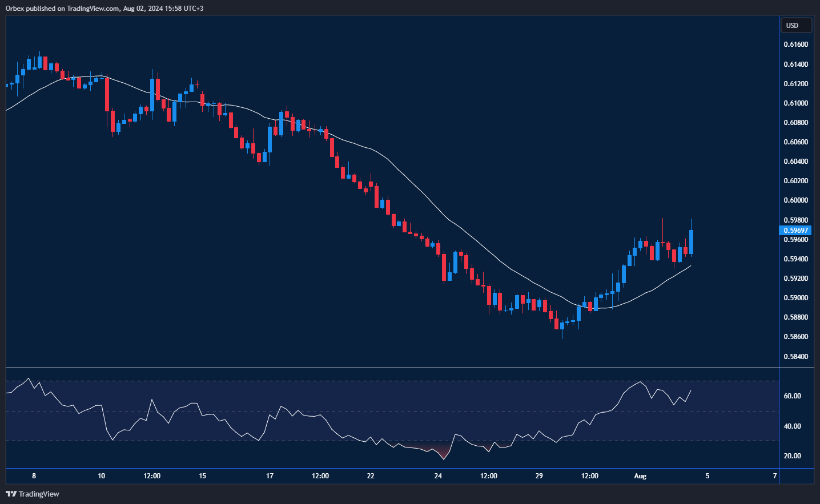Click the 0.60000 price axis label
Screen dimensions: 820x504
[795, 200]
